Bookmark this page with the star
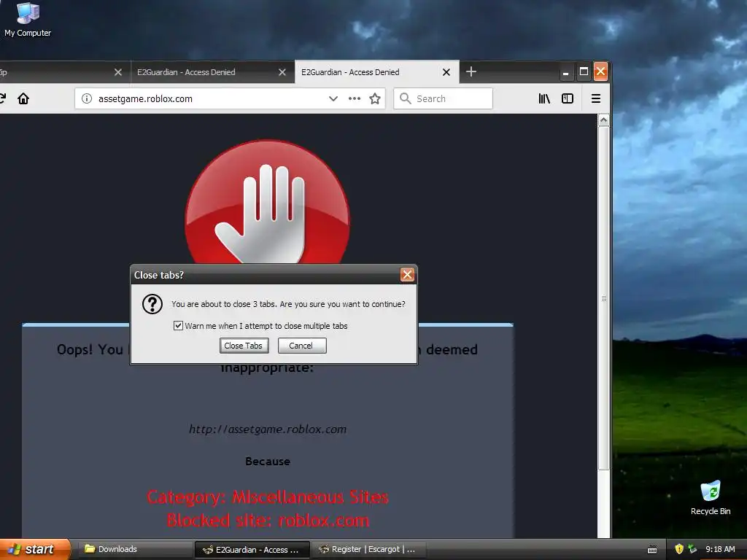747x560 pixels. click(x=375, y=98)
